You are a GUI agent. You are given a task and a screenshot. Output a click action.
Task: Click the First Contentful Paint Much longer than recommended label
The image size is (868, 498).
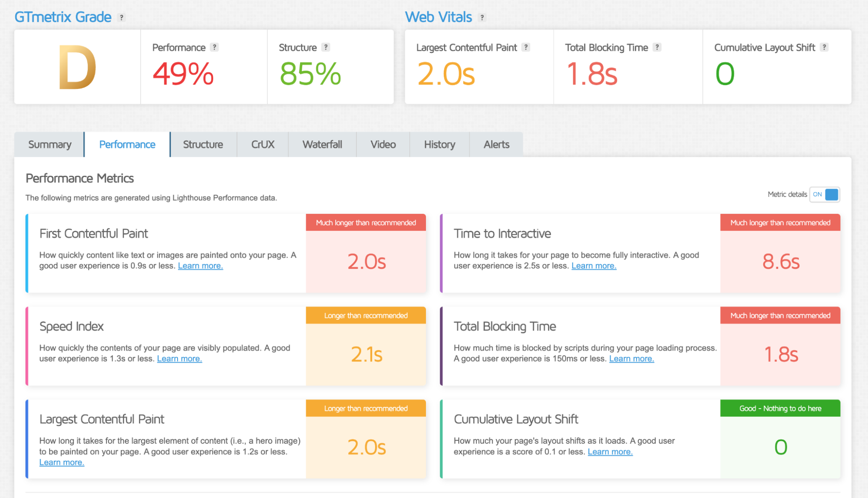[366, 223]
